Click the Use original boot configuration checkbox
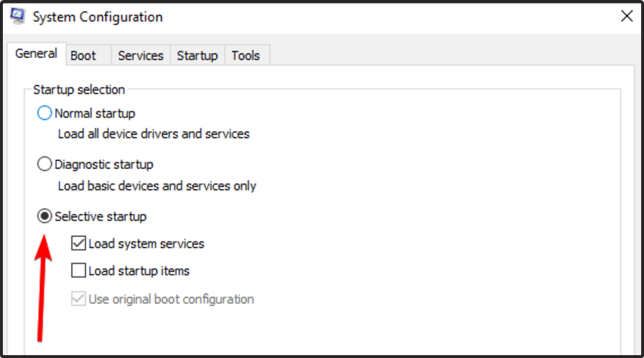Screen dimensions: 644x358 coord(79,299)
